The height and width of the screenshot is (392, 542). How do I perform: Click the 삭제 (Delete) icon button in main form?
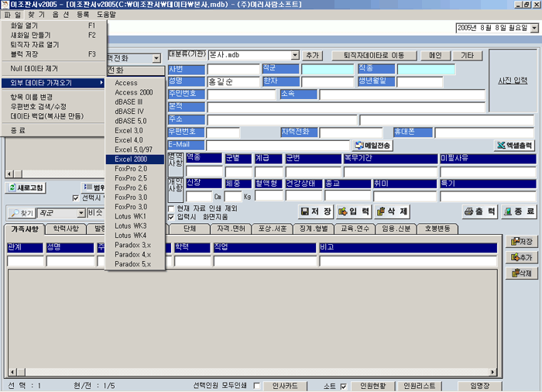pyautogui.click(x=393, y=211)
